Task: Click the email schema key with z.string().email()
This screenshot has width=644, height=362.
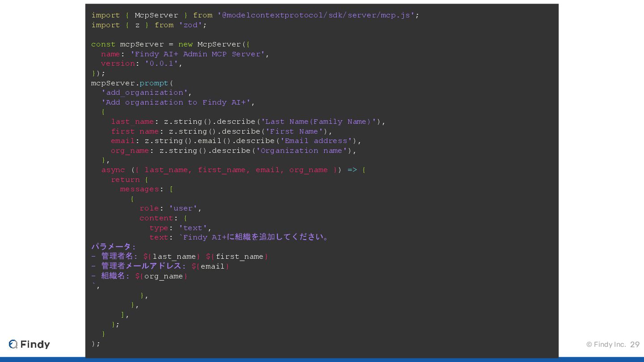Action: click(123, 141)
